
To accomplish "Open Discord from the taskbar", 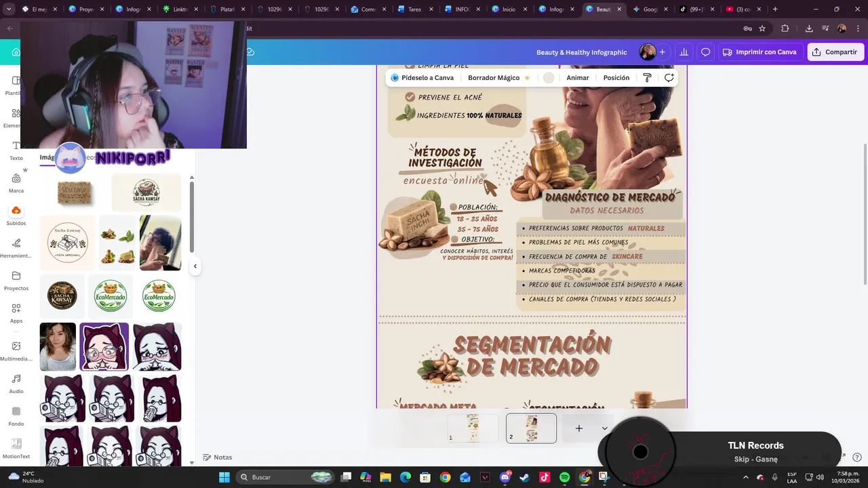I will pos(505,477).
